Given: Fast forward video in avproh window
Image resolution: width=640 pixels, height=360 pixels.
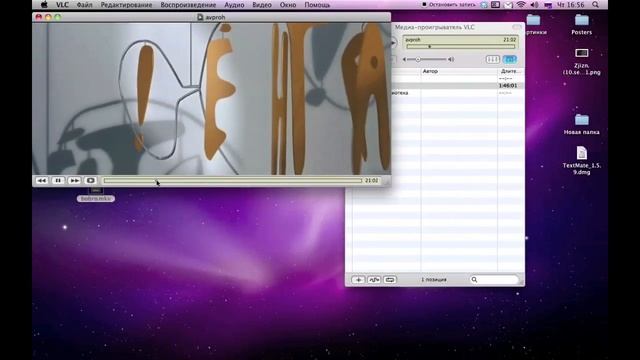Looking at the screenshot, I should [74, 180].
